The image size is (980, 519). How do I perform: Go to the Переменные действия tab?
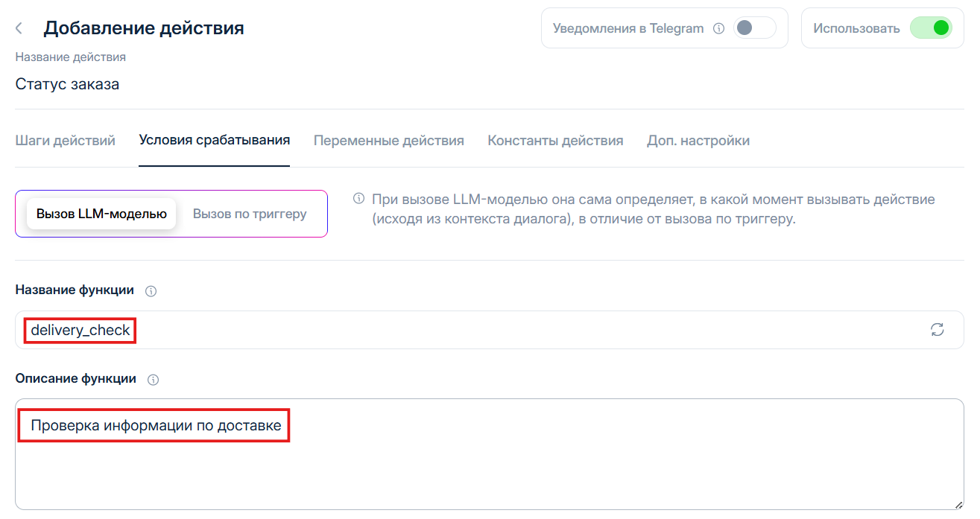coord(388,140)
